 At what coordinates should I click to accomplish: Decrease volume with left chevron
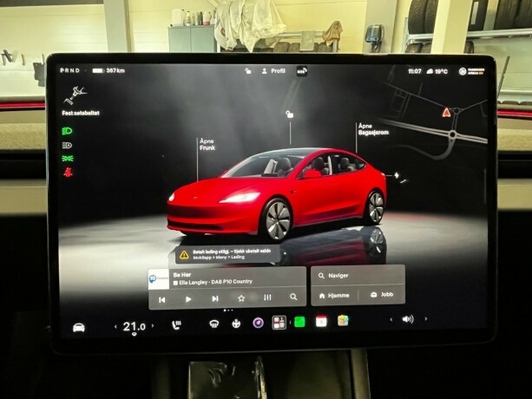point(391,319)
